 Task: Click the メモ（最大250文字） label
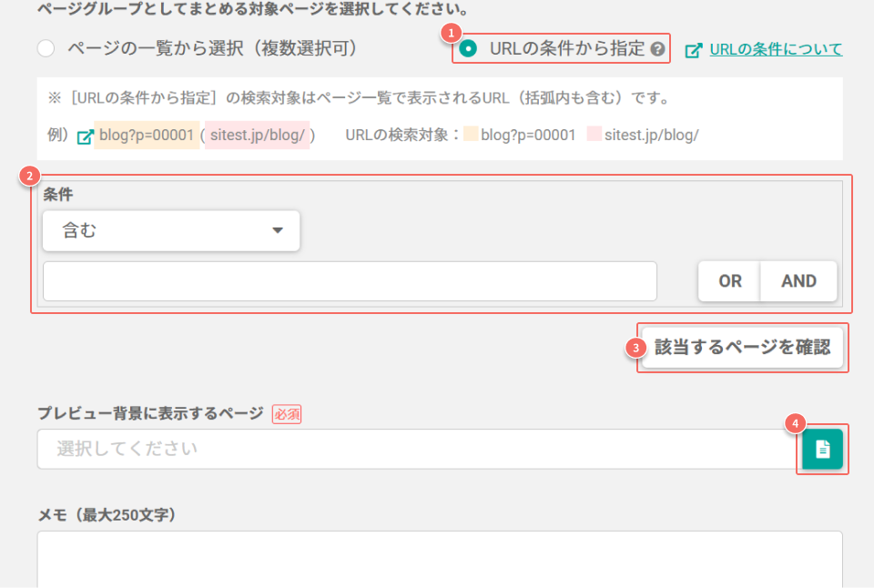[107, 515]
